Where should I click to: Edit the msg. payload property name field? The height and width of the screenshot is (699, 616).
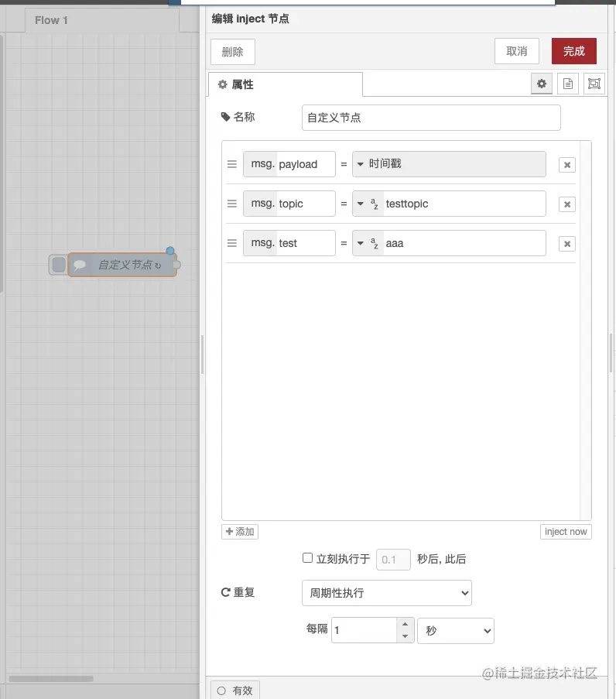tap(306, 164)
